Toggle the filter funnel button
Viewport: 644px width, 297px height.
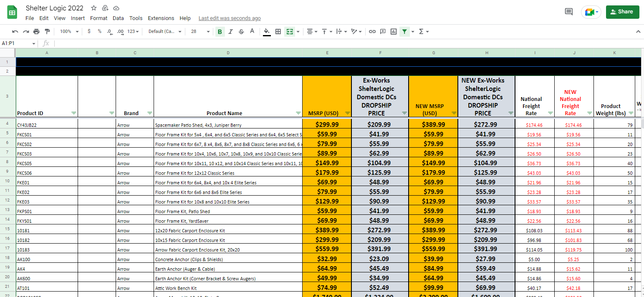[404, 31]
